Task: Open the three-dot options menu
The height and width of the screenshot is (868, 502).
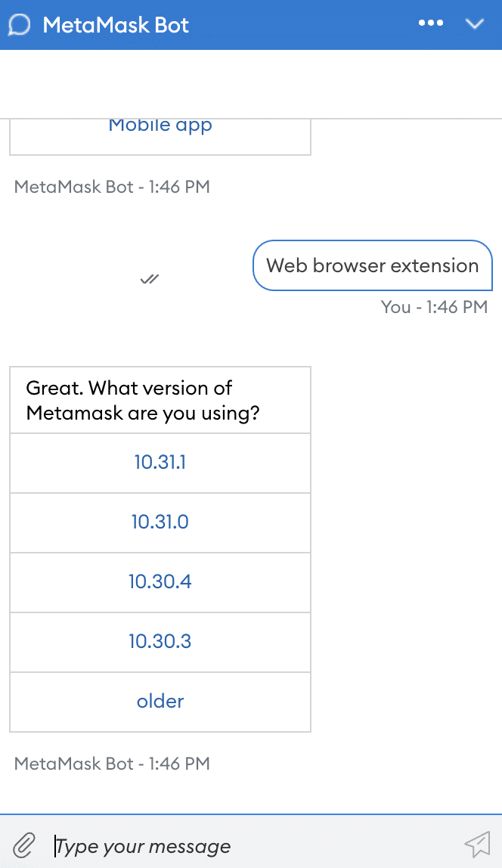Action: [431, 23]
